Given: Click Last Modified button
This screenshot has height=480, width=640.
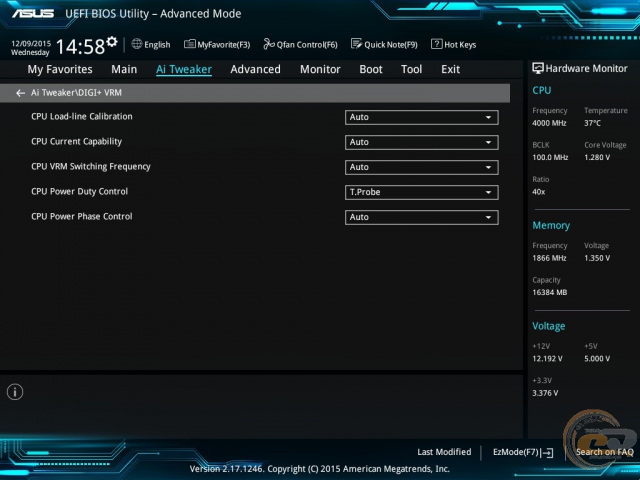Looking at the screenshot, I should [444, 452].
